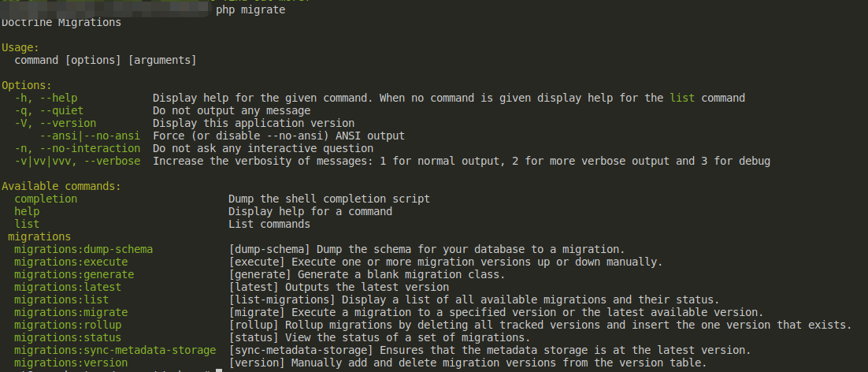Select the migrations:generate command text
This screenshot has height=372, width=868.
coord(74,274)
